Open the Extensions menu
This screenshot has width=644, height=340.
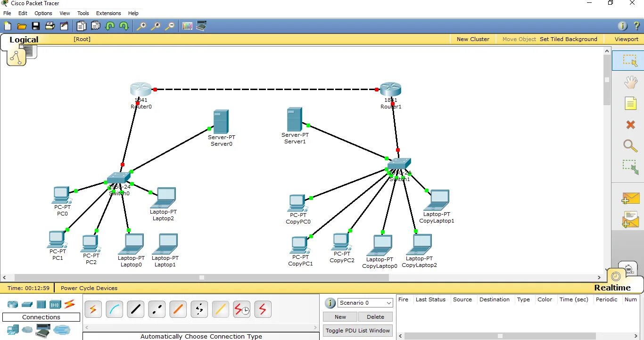108,13
